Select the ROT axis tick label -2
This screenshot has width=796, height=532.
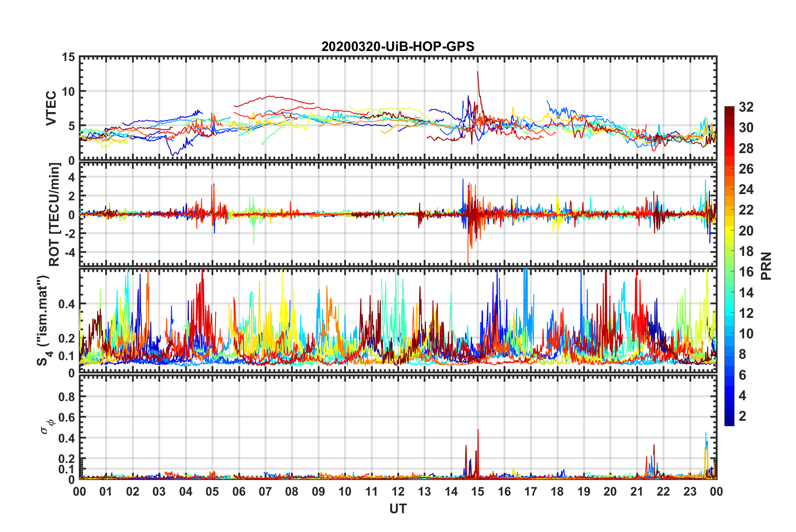69,233
